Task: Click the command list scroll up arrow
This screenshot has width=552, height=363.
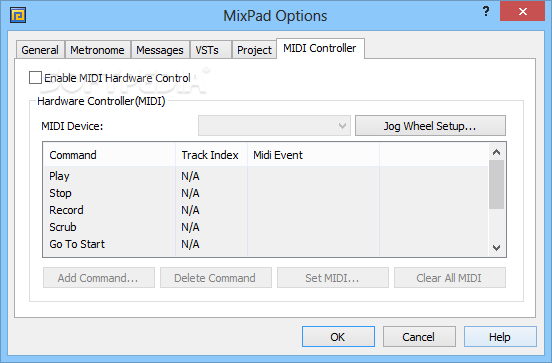Action: click(x=496, y=152)
